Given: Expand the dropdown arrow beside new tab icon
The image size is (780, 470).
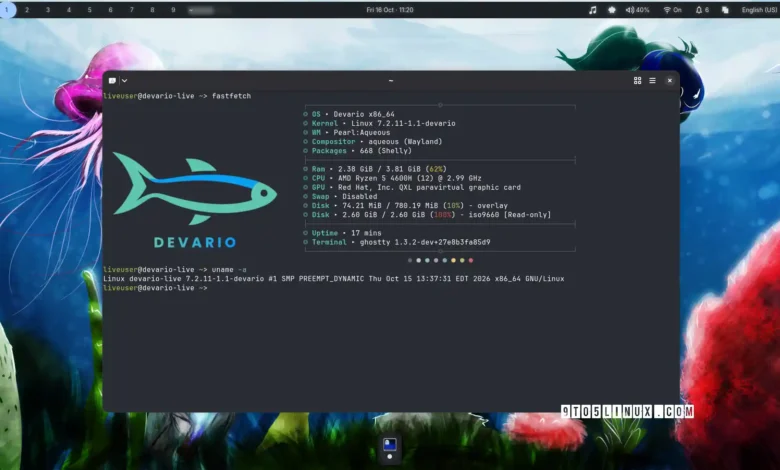Looking at the screenshot, I should pos(125,81).
